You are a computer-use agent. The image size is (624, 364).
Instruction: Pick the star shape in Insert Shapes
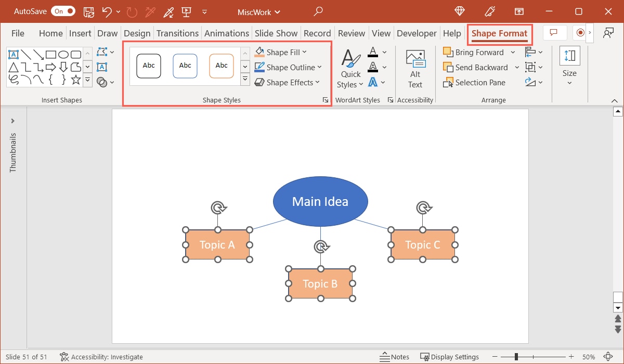click(76, 80)
